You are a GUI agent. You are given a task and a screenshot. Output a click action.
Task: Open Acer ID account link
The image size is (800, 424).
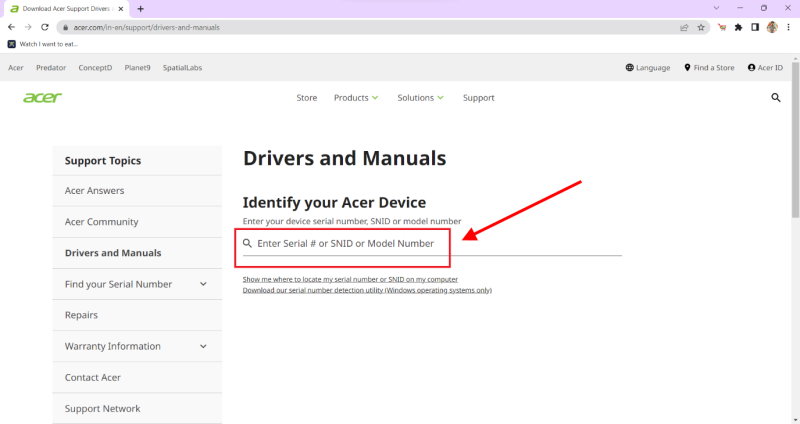click(765, 67)
